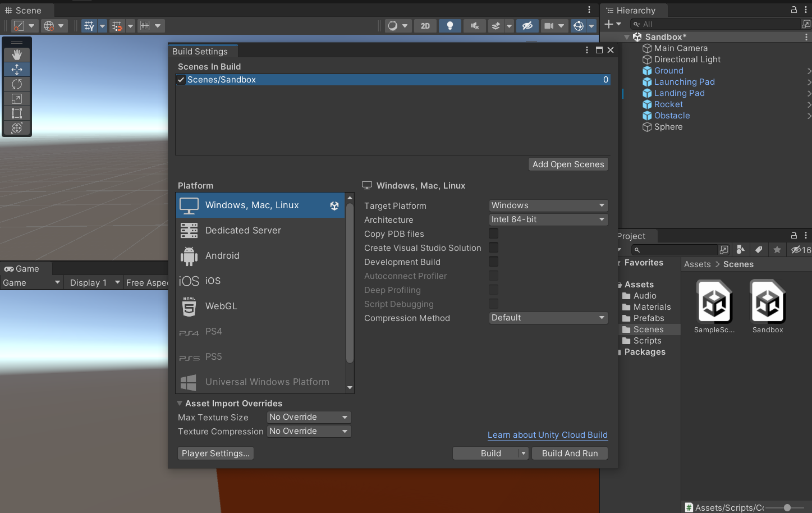Select the Scale tool in Scene overlay
812x513 pixels.
(x=17, y=98)
